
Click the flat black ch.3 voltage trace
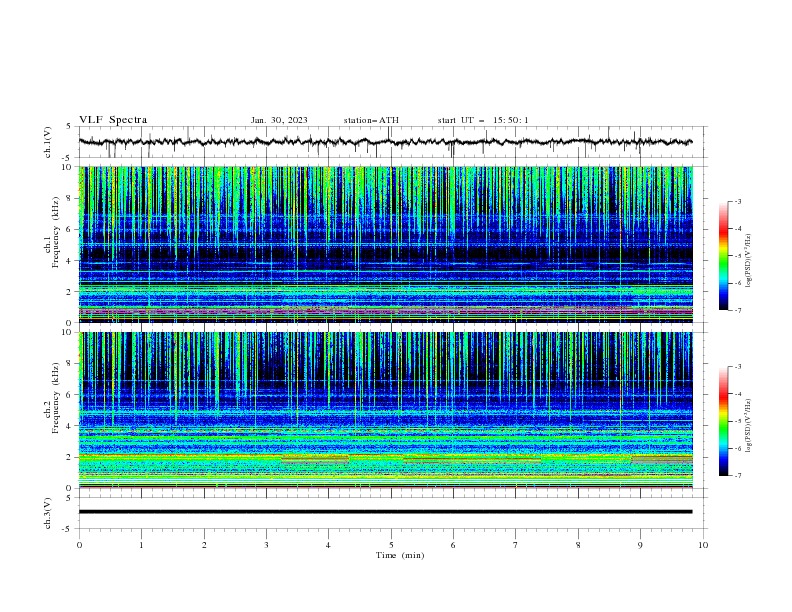tap(385, 512)
